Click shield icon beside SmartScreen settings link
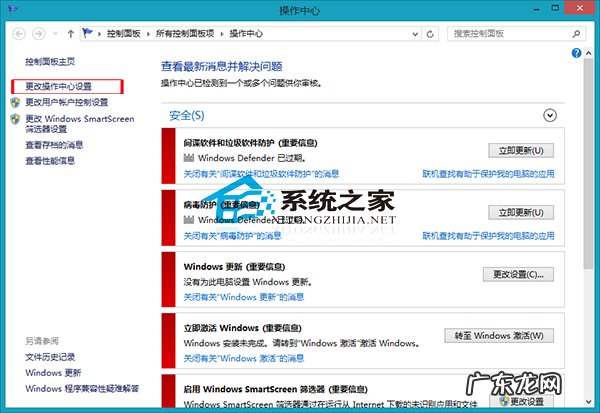600x413 pixels. [15, 119]
